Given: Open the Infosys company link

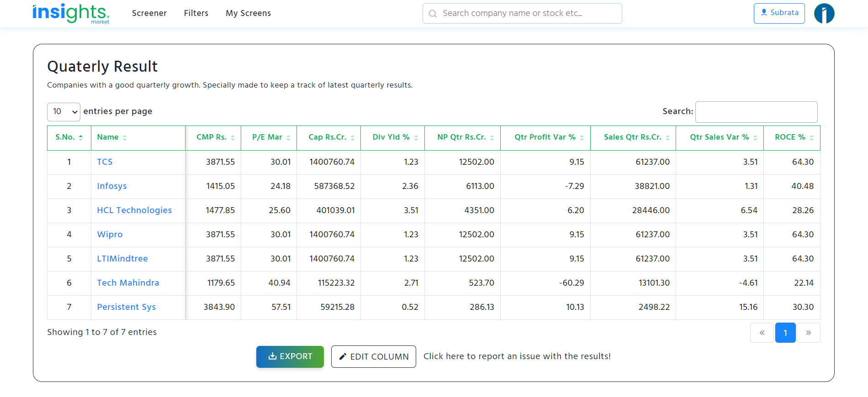Looking at the screenshot, I should pos(112,186).
